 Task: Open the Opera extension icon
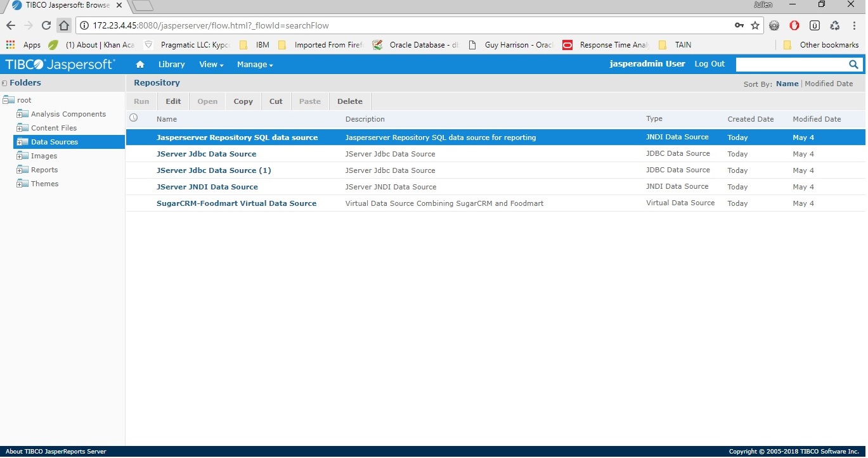(x=794, y=26)
